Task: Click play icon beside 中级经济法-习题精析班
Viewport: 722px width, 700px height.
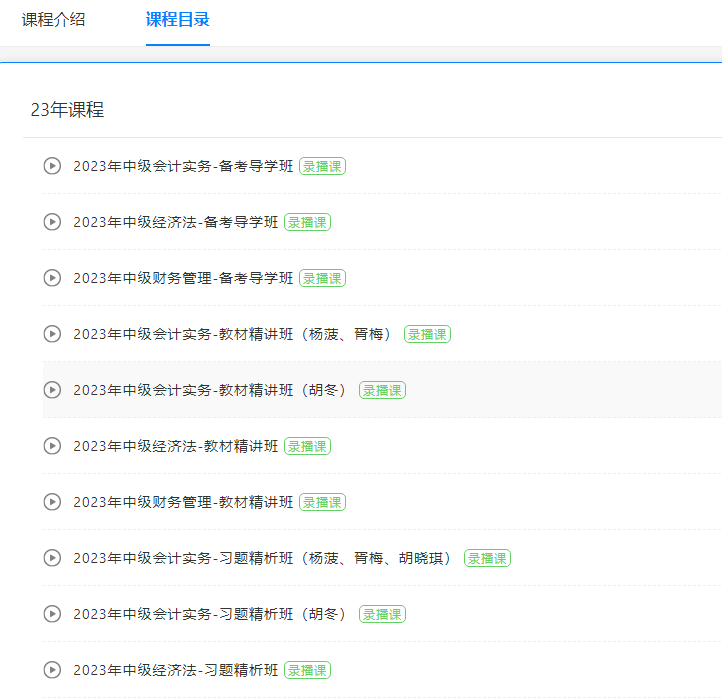Action: pyautogui.click(x=52, y=670)
